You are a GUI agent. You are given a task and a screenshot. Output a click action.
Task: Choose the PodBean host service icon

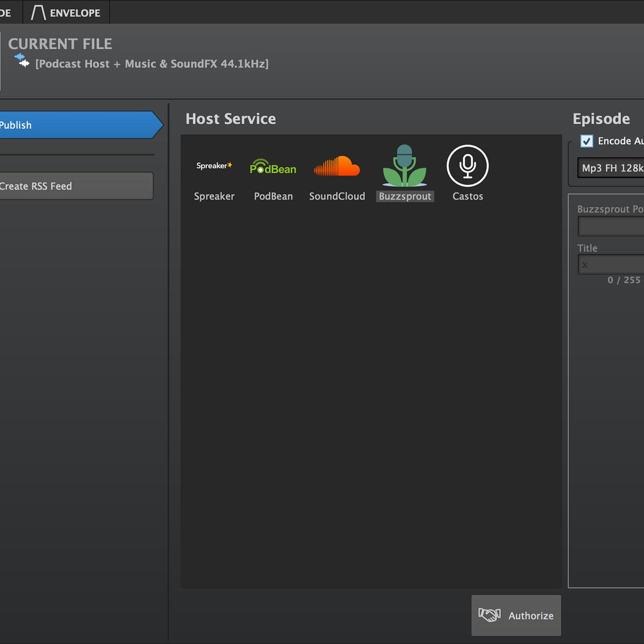(x=273, y=167)
